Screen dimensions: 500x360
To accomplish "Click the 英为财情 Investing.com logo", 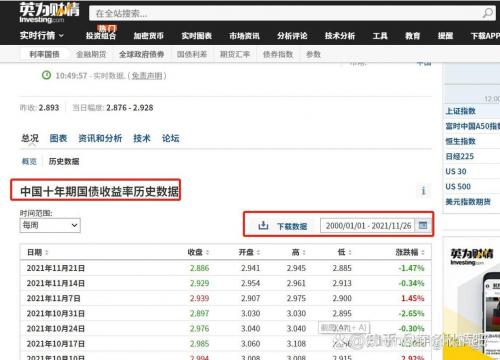I will click(x=49, y=13).
